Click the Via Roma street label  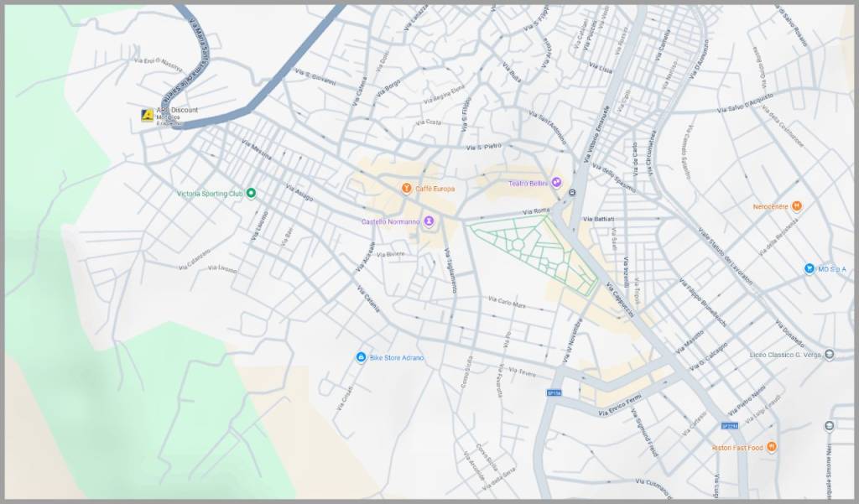tap(534, 211)
